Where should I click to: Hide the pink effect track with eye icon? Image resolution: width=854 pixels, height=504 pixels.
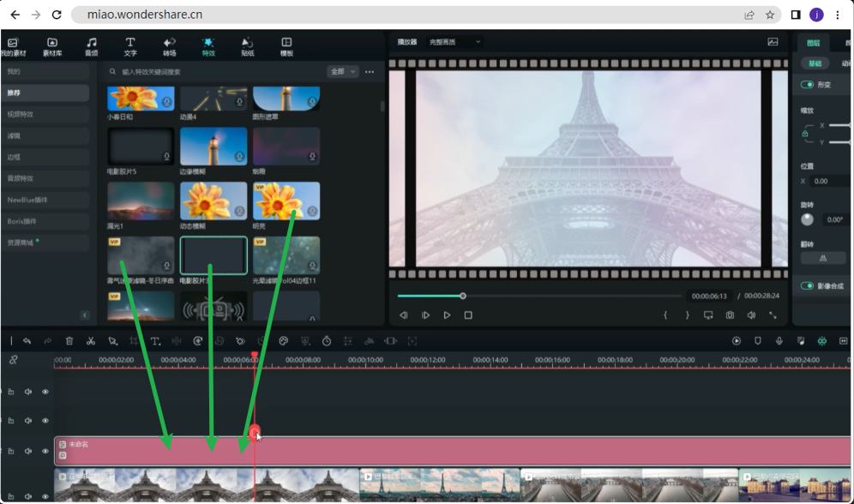pos(45,451)
